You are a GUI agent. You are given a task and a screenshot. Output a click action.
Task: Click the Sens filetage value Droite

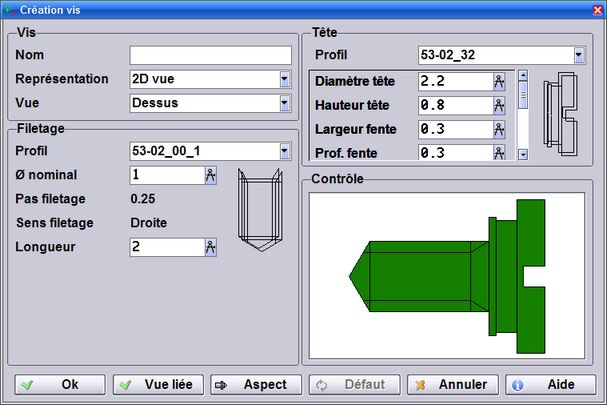click(x=149, y=223)
